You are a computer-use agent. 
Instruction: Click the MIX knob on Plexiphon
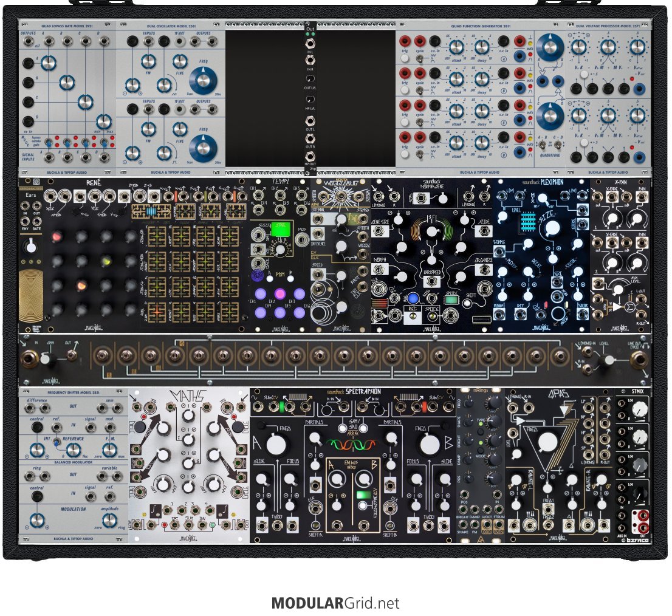coord(543,199)
